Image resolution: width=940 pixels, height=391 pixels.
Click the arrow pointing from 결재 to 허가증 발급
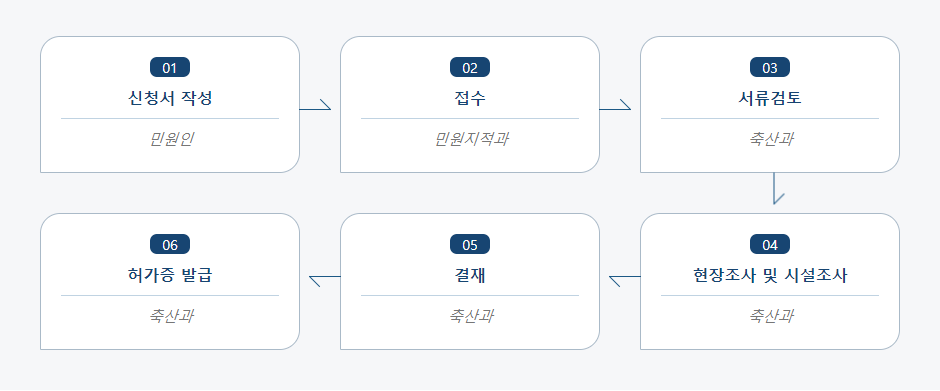(324, 281)
